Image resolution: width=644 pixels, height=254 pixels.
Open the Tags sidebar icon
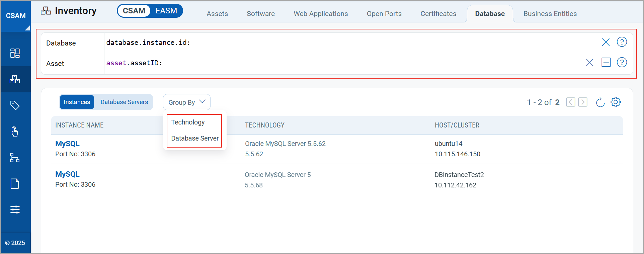tap(15, 105)
